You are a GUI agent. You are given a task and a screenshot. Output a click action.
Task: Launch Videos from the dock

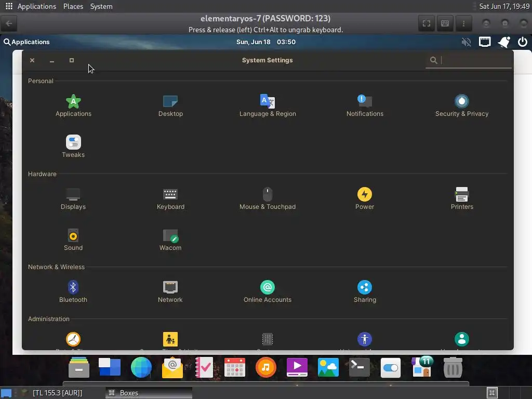297,367
